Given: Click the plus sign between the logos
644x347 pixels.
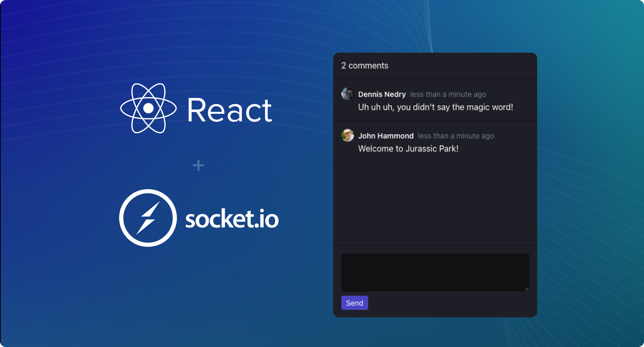Looking at the screenshot, I should click(x=198, y=165).
